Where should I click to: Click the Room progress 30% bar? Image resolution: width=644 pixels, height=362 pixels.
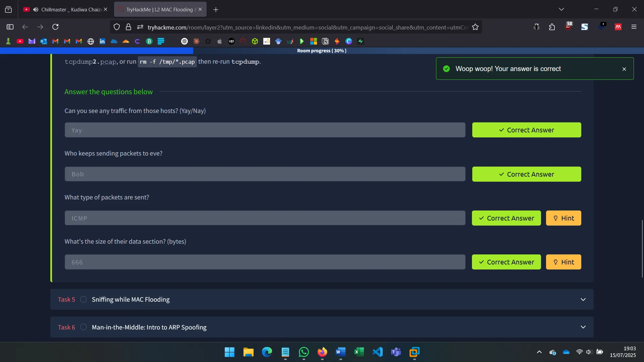322,51
